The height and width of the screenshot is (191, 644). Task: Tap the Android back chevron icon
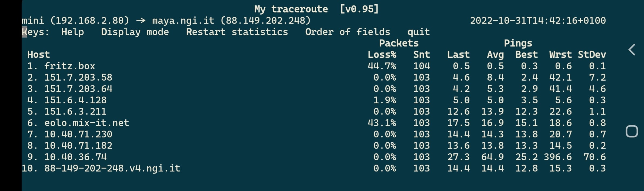632,50
